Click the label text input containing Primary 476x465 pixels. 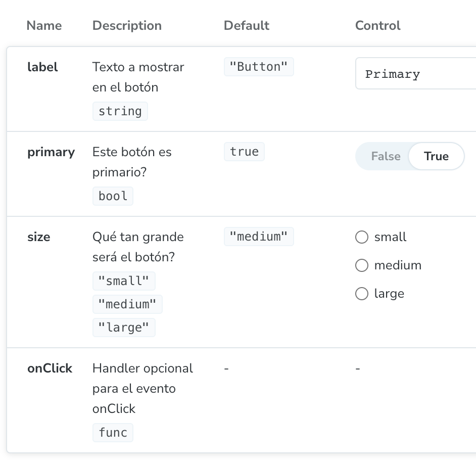pos(415,73)
